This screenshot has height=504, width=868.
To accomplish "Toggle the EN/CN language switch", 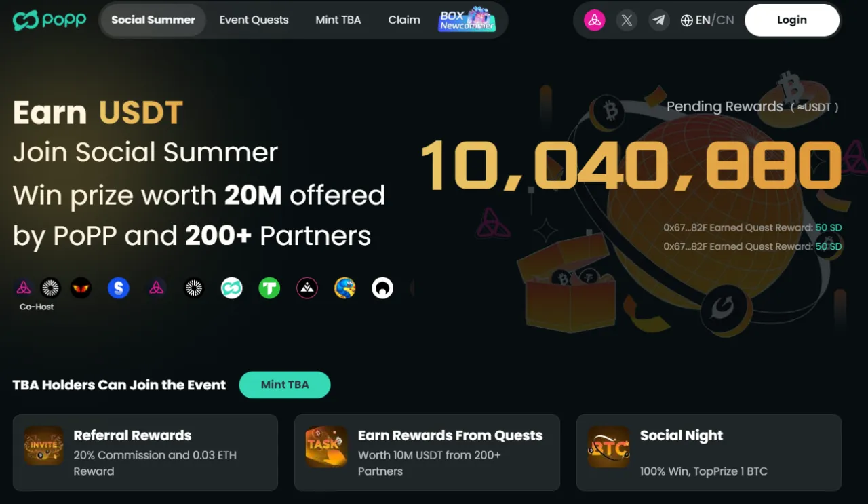I will [x=707, y=20].
